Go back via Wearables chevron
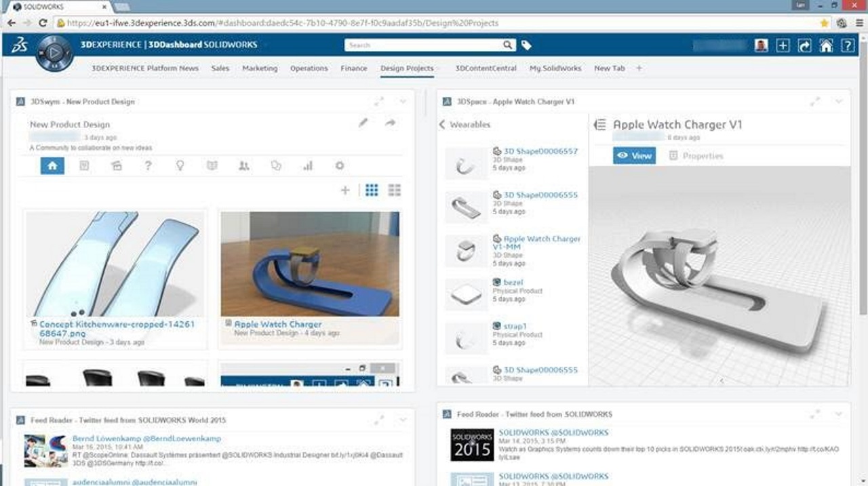 (x=442, y=125)
